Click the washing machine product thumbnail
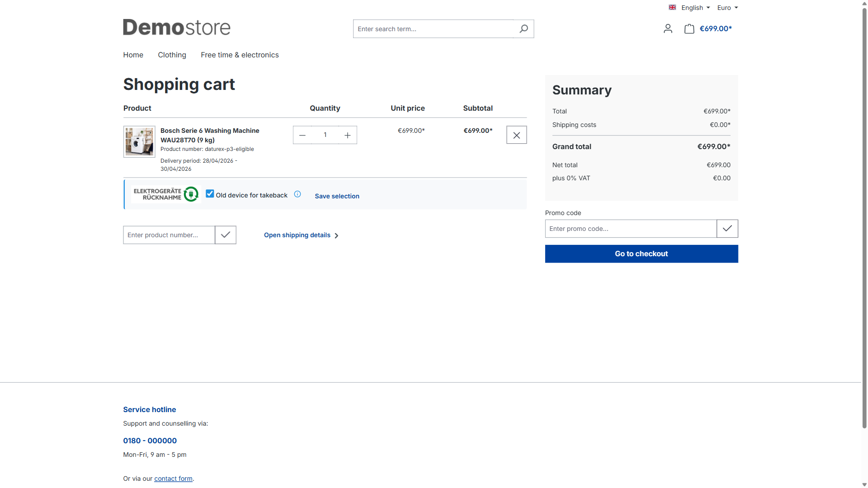The image size is (868, 488). click(x=139, y=142)
